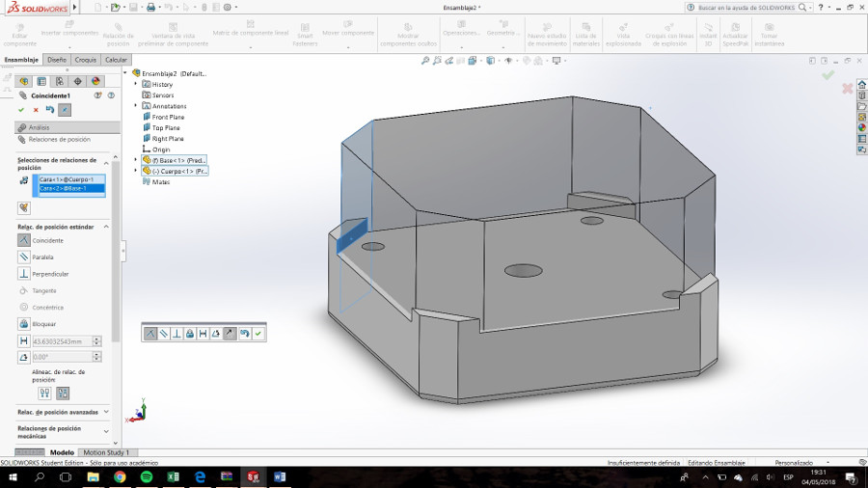868x488 pixels.
Task: Click Angle icon in popup mate toolbar
Action: (x=216, y=333)
